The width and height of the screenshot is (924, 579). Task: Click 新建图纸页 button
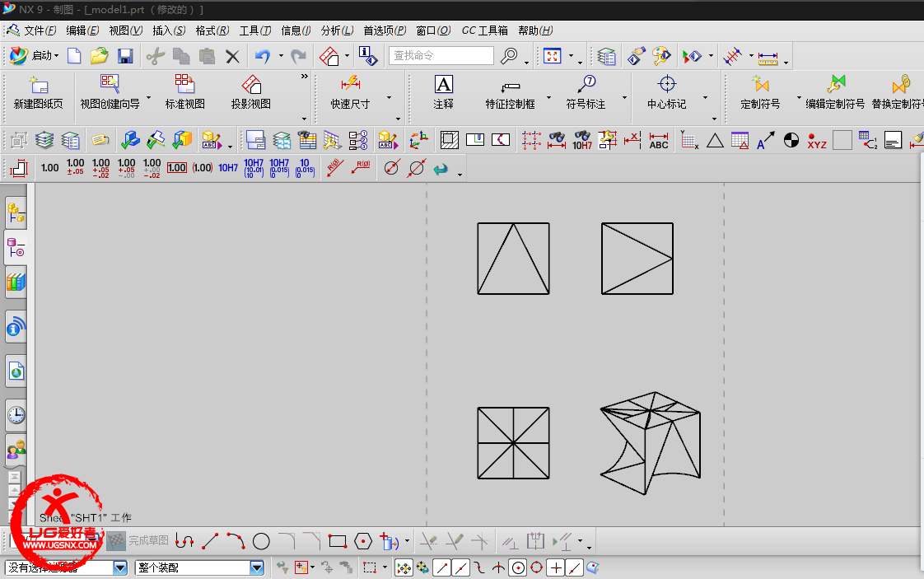[39, 92]
